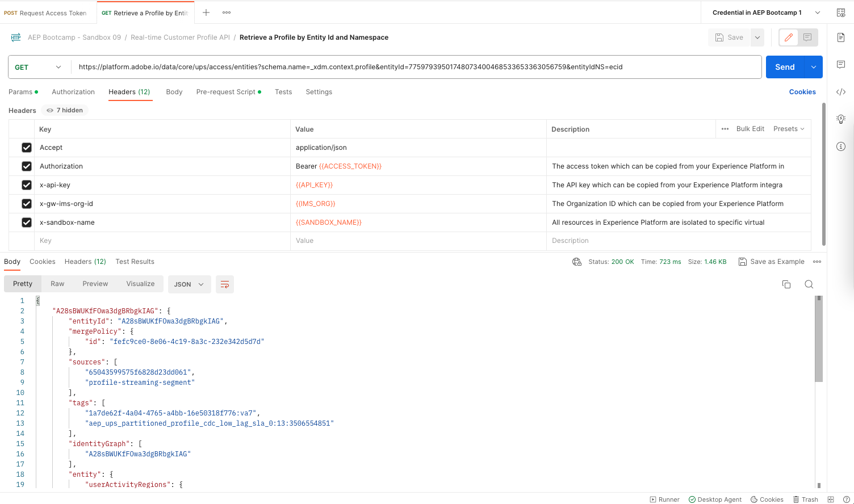Open the tab options ellipsis menu
The width and height of the screenshot is (854, 504).
[x=227, y=12]
